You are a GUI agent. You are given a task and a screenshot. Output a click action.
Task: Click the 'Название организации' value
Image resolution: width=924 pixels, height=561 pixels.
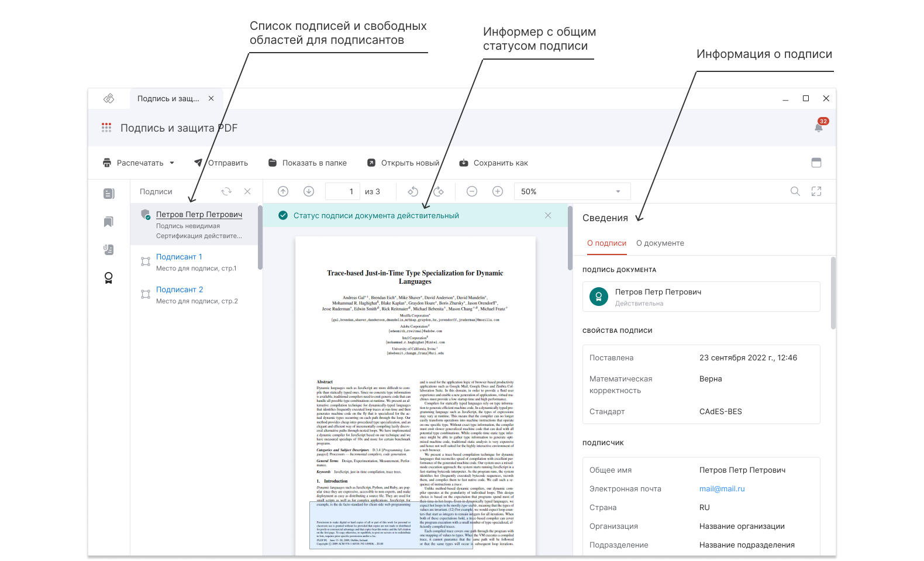coord(742,526)
